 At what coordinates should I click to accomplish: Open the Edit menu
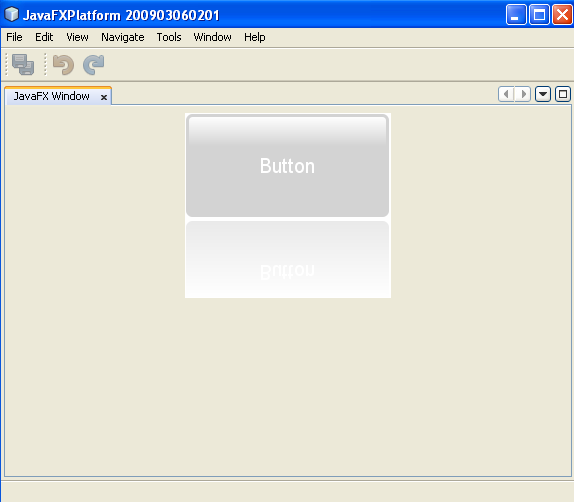(x=44, y=37)
